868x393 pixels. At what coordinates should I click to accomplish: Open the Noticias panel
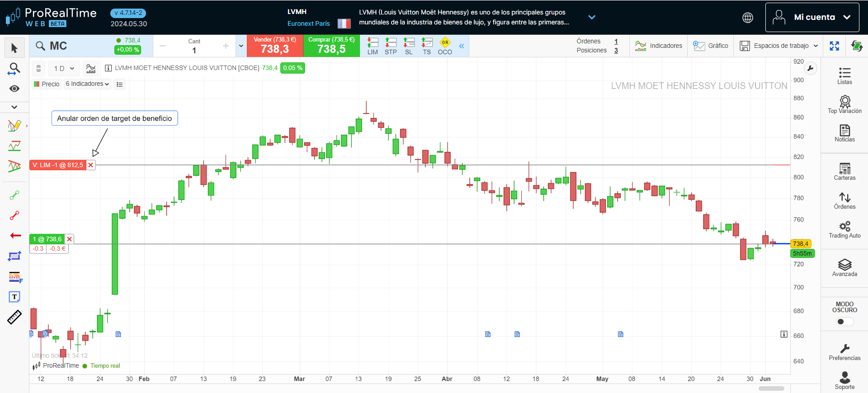(x=844, y=133)
